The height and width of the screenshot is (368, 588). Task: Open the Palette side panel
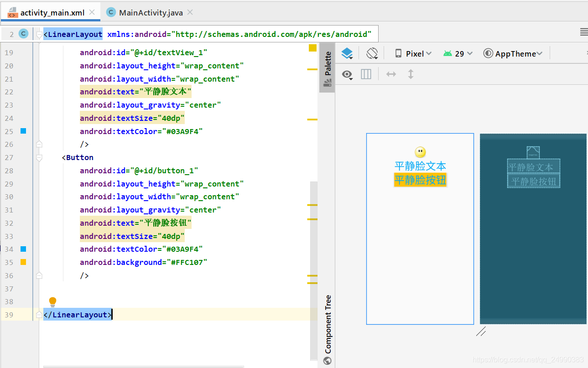tap(327, 68)
